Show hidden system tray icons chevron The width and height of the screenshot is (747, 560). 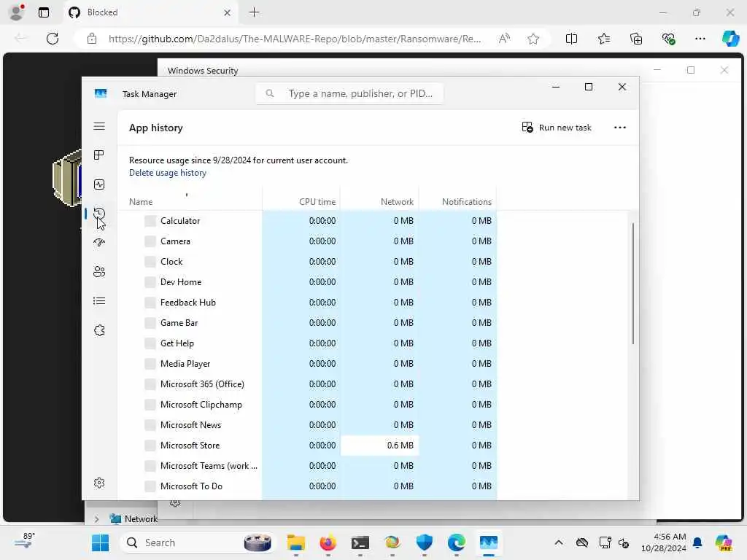(x=559, y=542)
